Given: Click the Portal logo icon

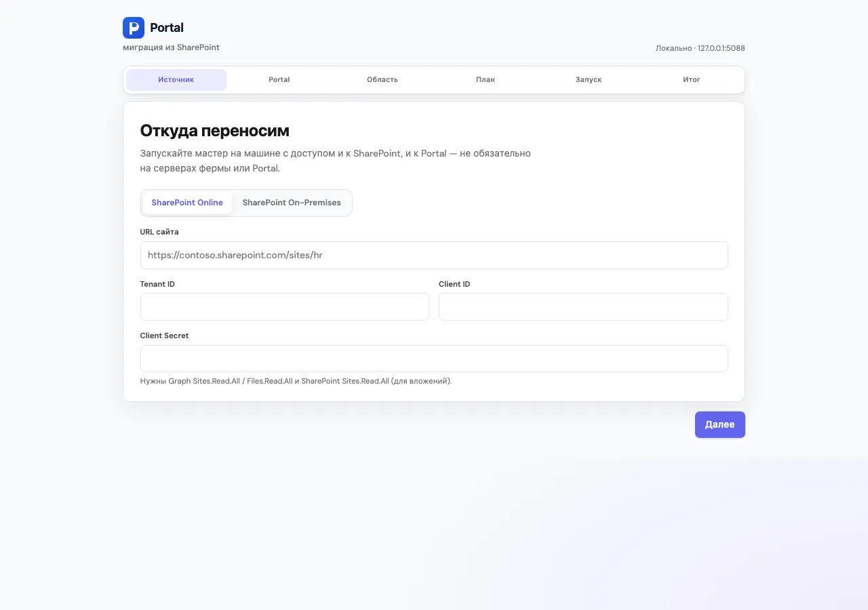Looking at the screenshot, I should 134,28.
